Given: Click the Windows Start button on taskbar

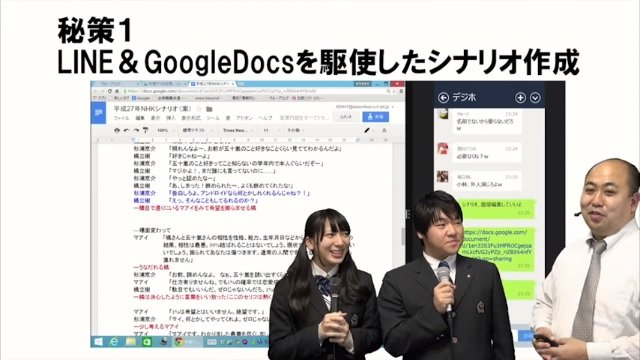Looking at the screenshot, I should (98, 342).
